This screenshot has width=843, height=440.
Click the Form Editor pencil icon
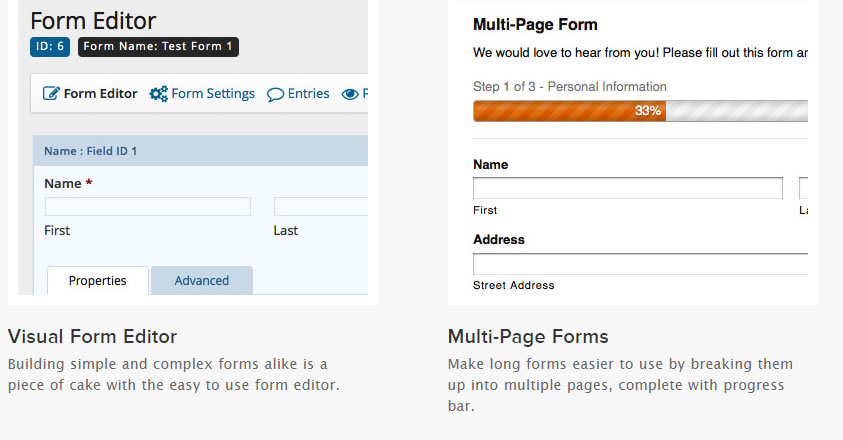click(x=51, y=94)
